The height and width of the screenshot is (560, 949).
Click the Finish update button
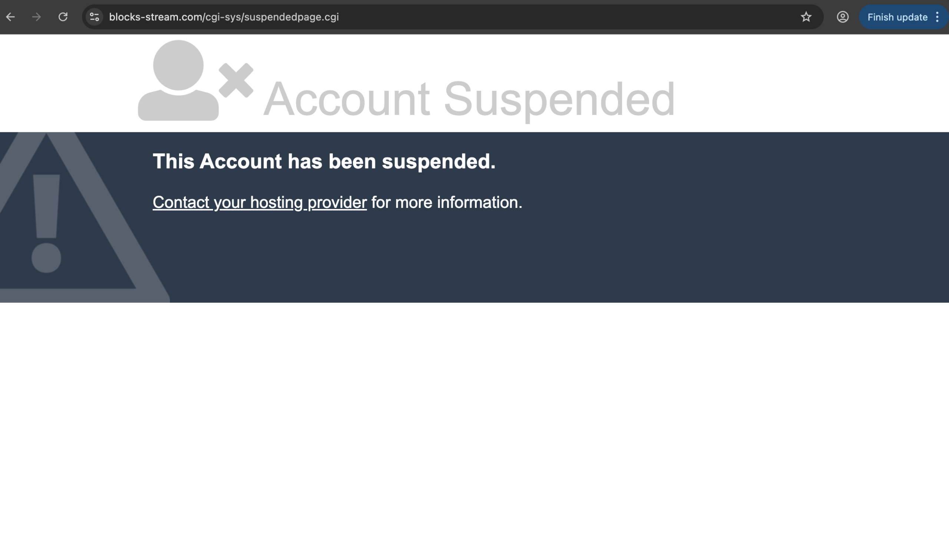897,17
